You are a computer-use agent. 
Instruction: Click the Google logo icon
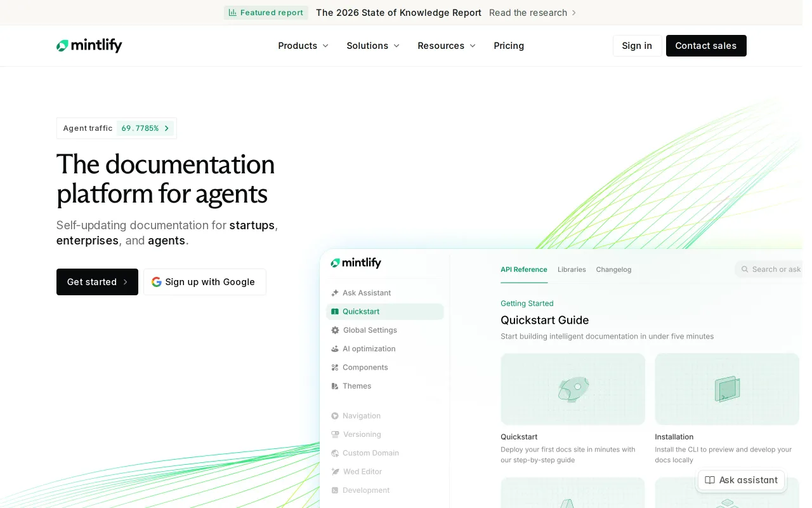coord(157,282)
